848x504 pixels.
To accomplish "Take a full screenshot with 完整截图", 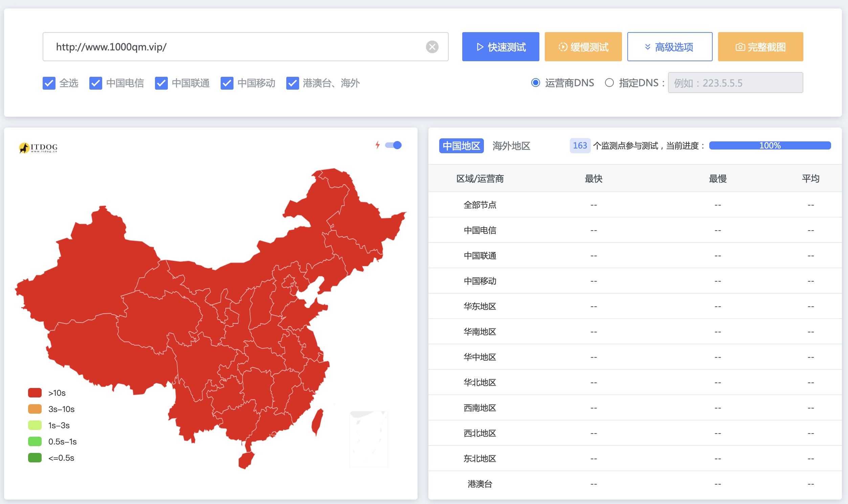I will click(x=760, y=47).
